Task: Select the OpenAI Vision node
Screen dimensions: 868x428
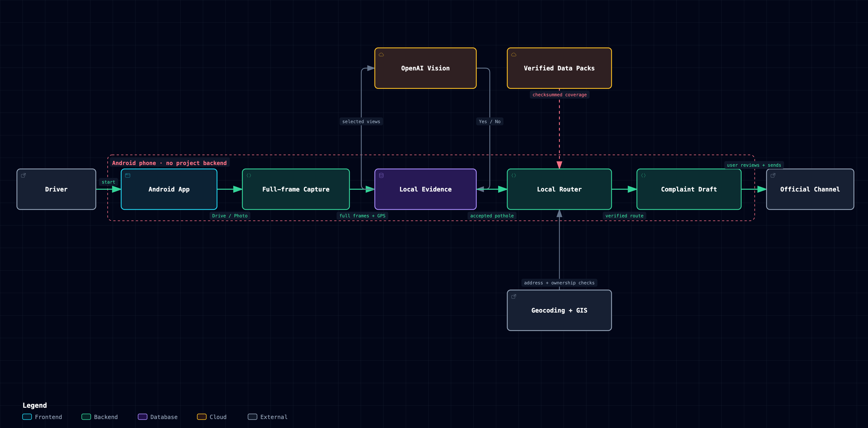Action: [426, 68]
